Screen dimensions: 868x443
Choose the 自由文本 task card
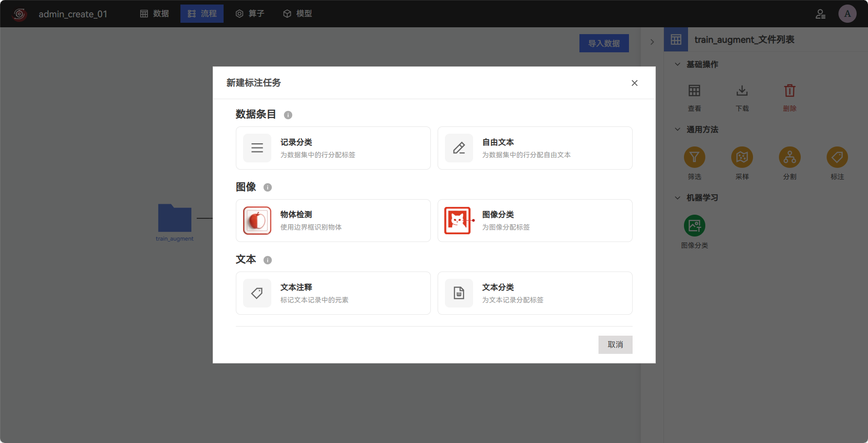point(535,148)
